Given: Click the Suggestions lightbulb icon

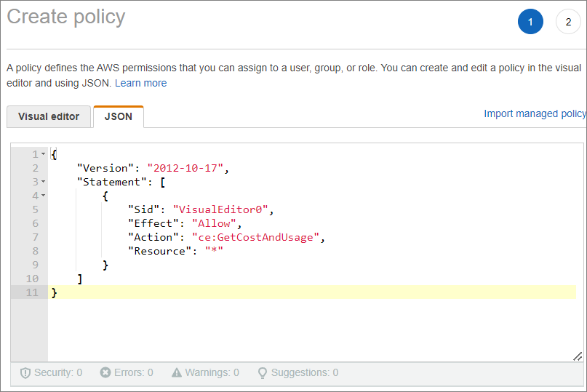Looking at the screenshot, I should pos(263,373).
